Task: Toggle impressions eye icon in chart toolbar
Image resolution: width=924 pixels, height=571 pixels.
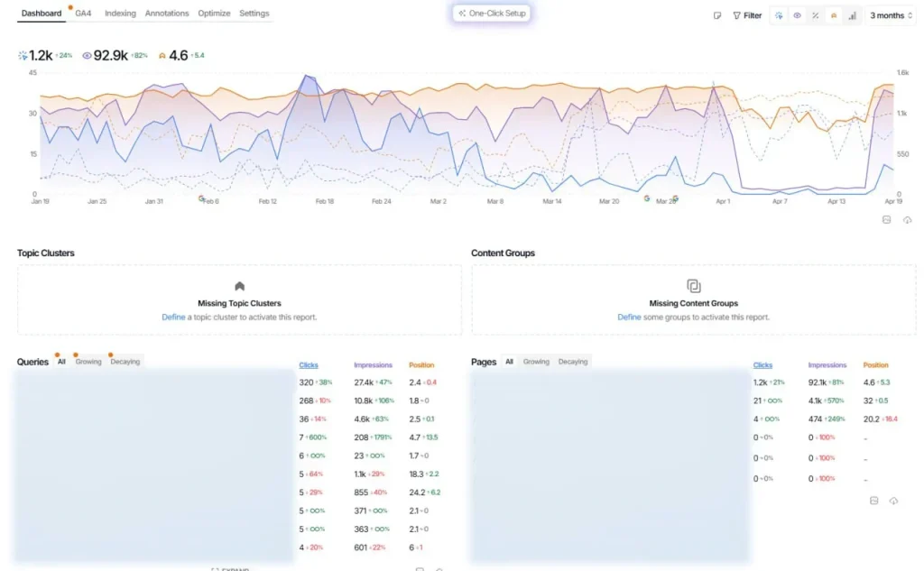Action: point(797,15)
